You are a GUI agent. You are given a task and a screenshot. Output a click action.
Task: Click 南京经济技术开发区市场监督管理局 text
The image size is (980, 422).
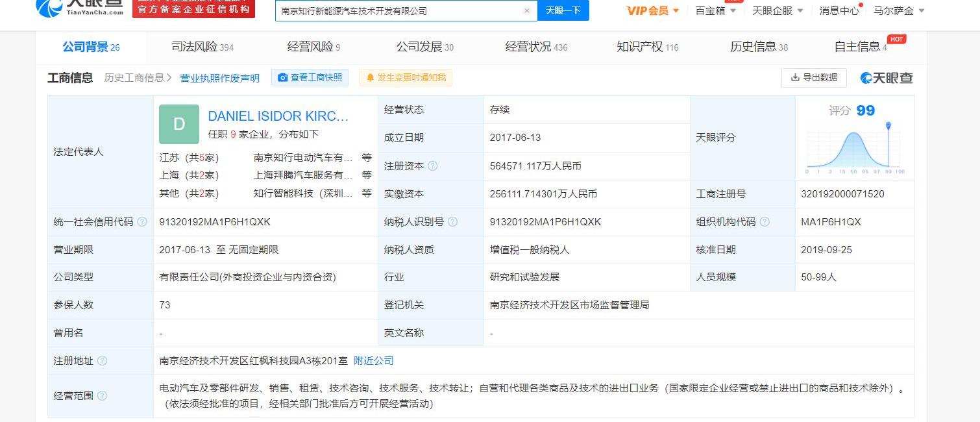tap(570, 305)
